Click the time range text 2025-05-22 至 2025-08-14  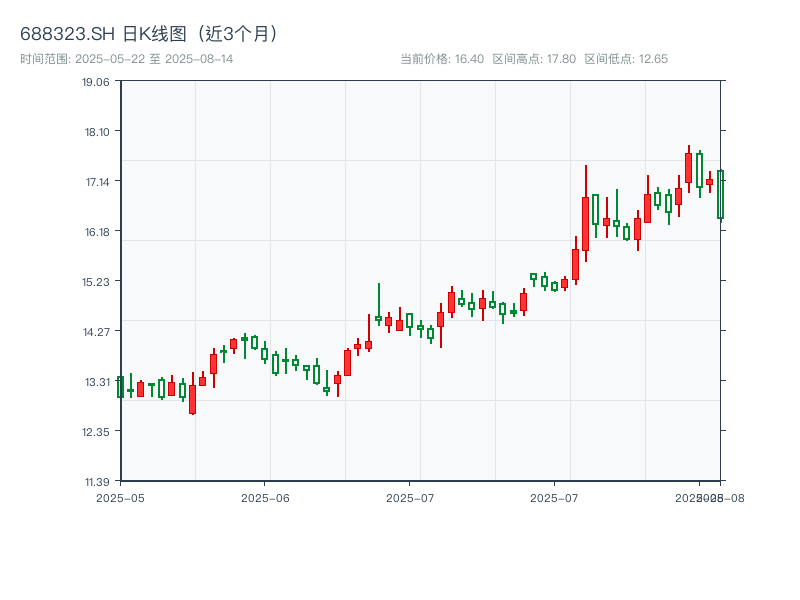(x=127, y=59)
